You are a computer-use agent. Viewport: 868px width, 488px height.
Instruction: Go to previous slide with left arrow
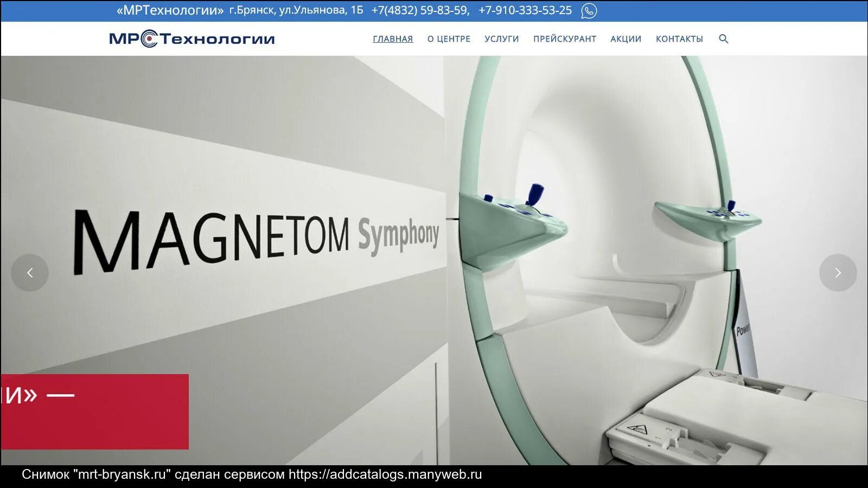tap(30, 273)
